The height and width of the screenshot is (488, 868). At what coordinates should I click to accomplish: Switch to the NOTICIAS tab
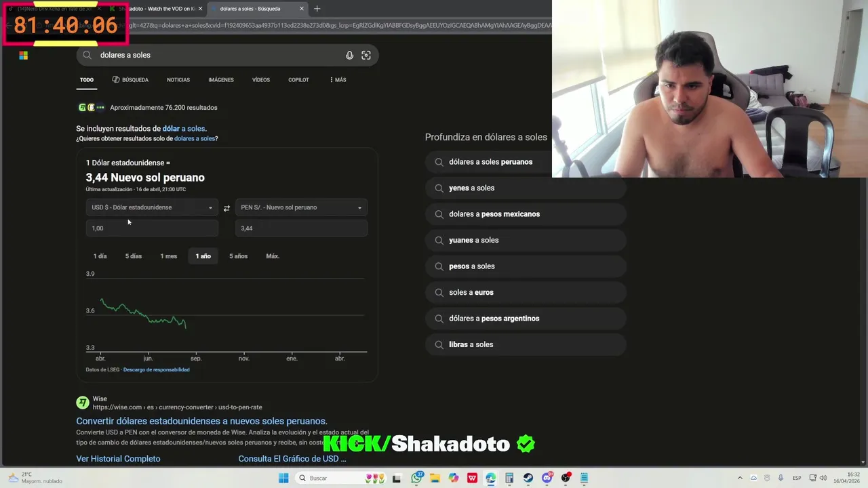click(178, 80)
